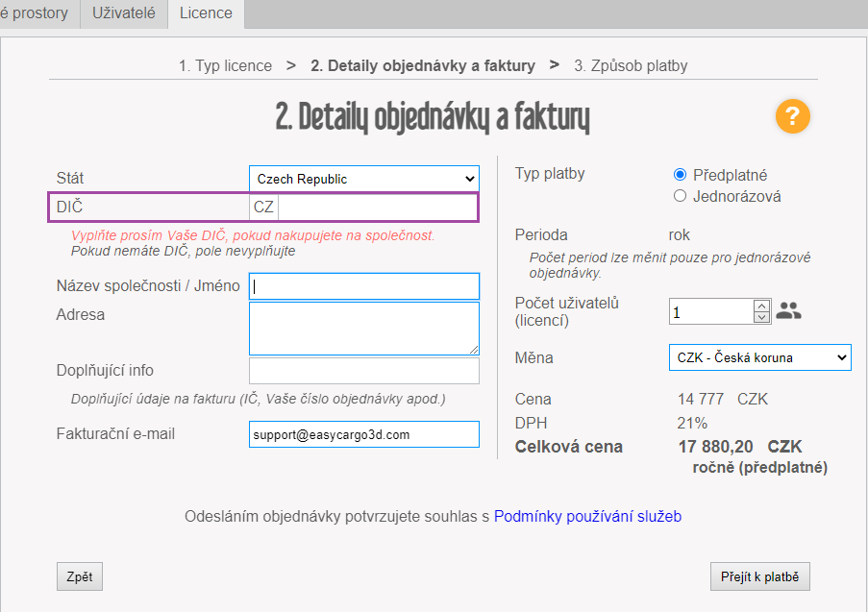Image resolution: width=868 pixels, height=612 pixels.
Task: Select the Jednorázová payment type
Action: click(681, 196)
